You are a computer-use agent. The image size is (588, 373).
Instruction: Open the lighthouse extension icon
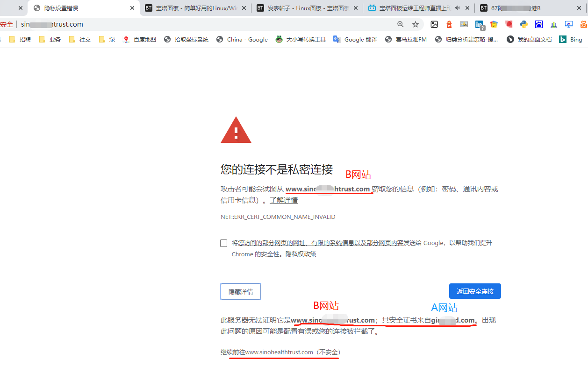[x=449, y=24]
